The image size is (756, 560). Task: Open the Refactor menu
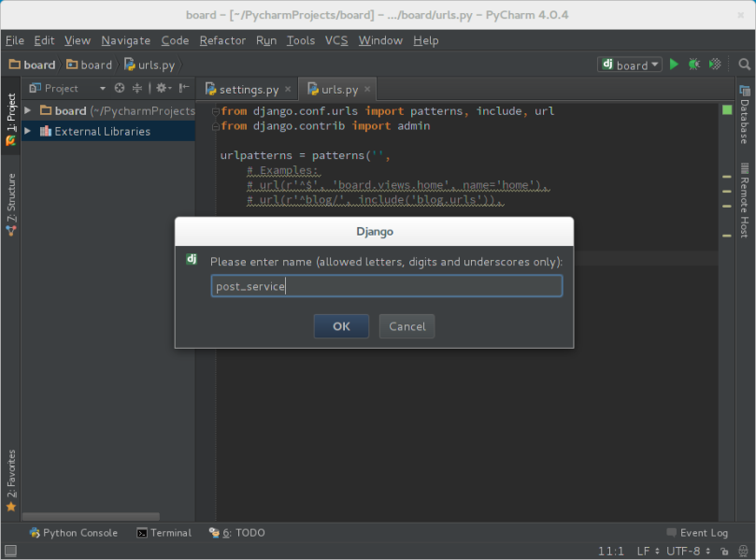(222, 40)
